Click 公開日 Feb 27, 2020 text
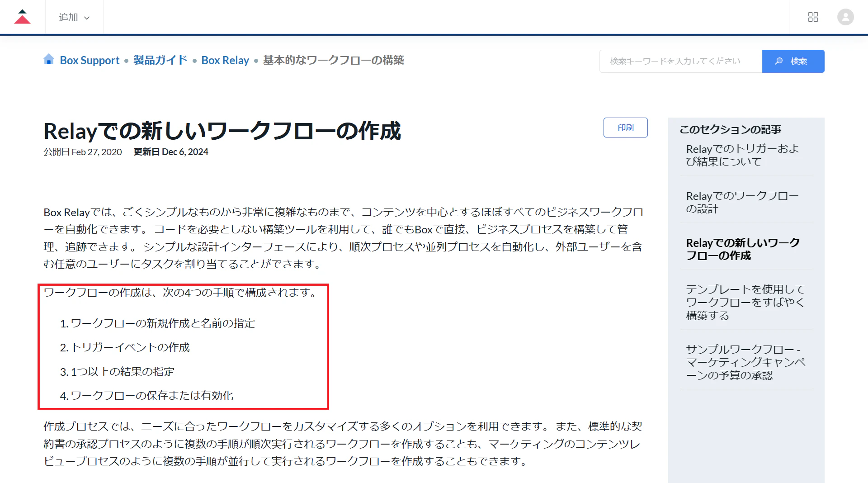Viewport: 868px width, 483px height. pyautogui.click(x=83, y=152)
